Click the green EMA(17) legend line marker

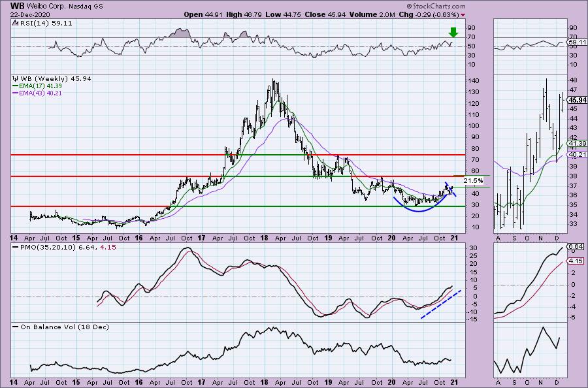16,86
